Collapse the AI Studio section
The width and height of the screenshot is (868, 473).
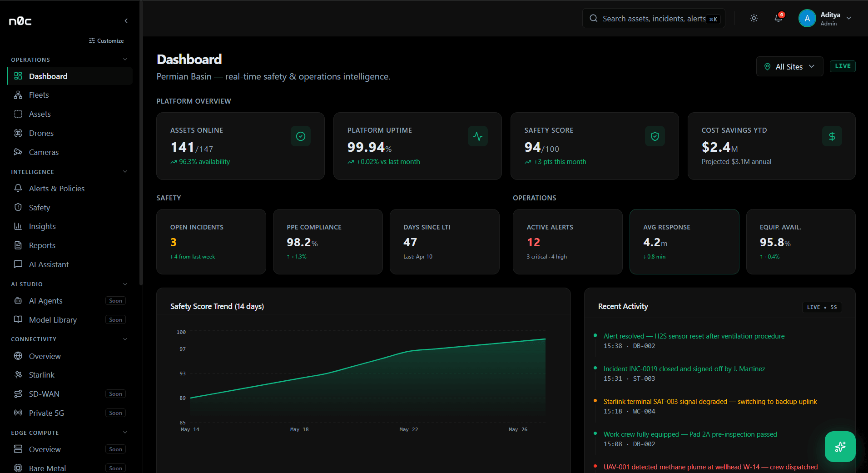click(x=125, y=284)
